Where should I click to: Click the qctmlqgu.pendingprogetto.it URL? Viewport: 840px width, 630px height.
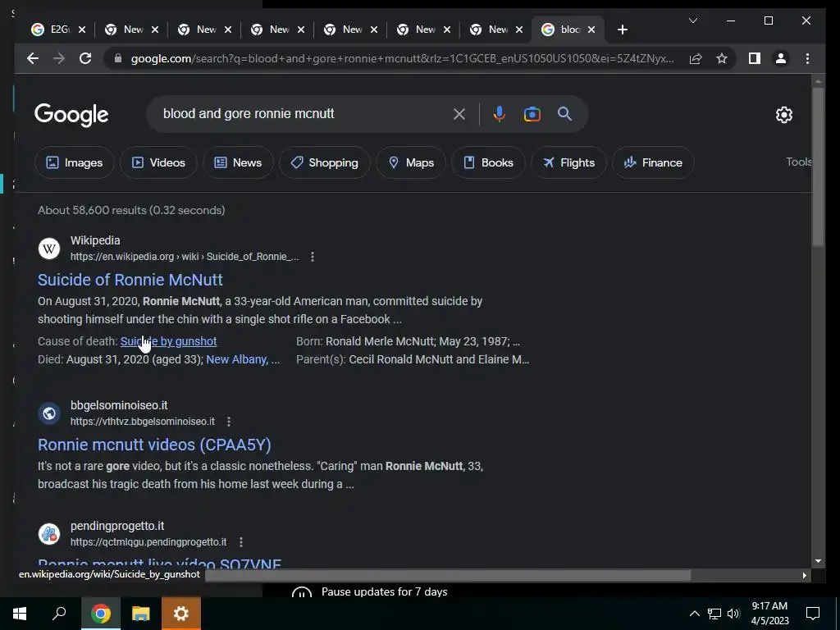(x=148, y=542)
